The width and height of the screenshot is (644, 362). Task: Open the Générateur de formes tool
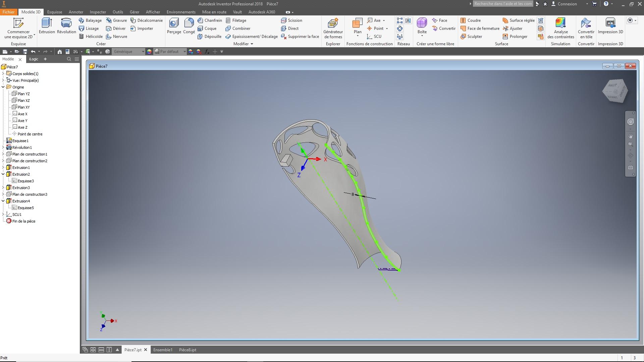click(x=333, y=23)
